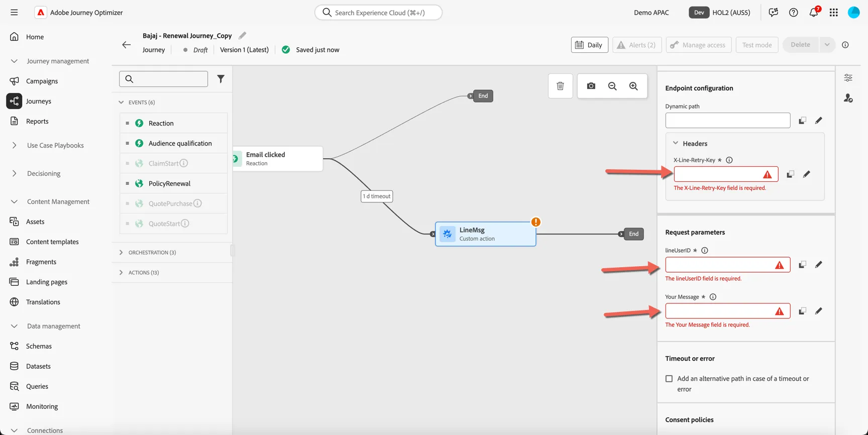Click the Daily schedule button
This screenshot has height=435, width=868.
tap(590, 45)
